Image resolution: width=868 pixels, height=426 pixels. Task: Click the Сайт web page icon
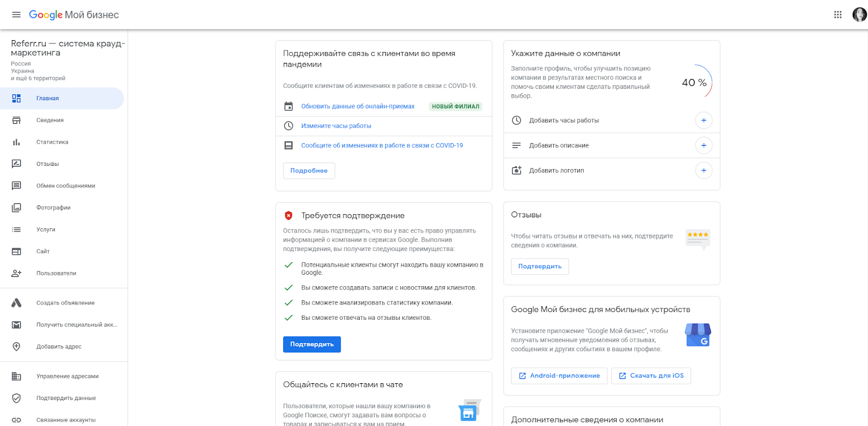pyautogui.click(x=16, y=251)
